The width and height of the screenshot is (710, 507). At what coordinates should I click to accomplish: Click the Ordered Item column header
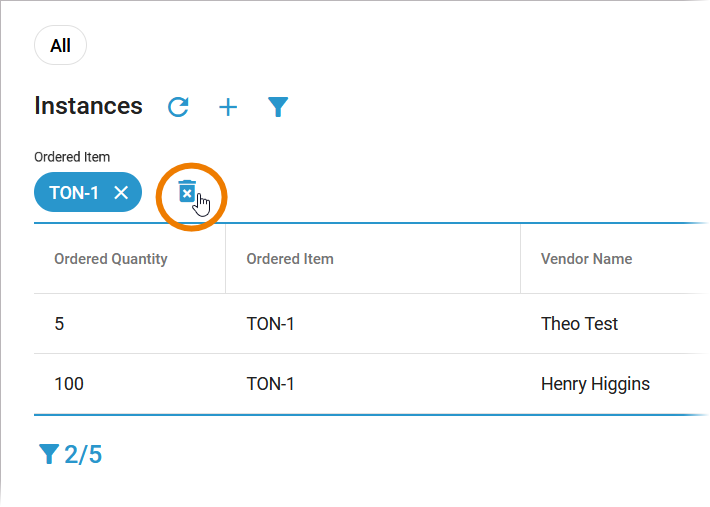(x=290, y=259)
